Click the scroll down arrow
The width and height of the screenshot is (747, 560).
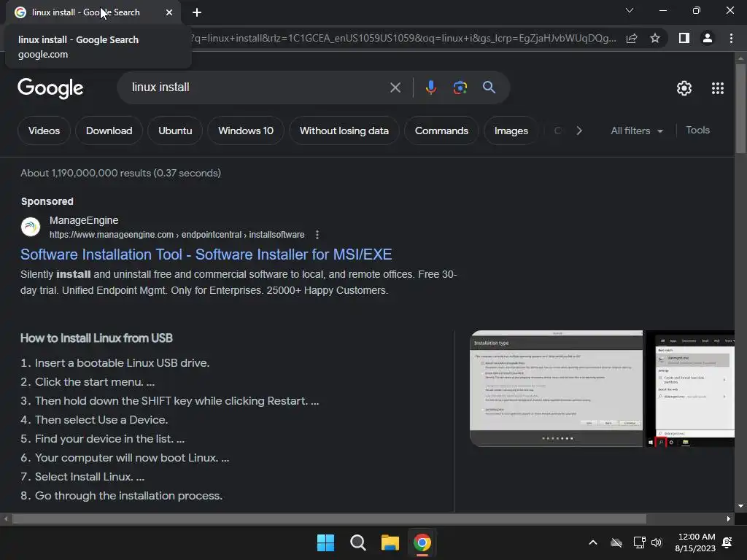[x=740, y=506]
